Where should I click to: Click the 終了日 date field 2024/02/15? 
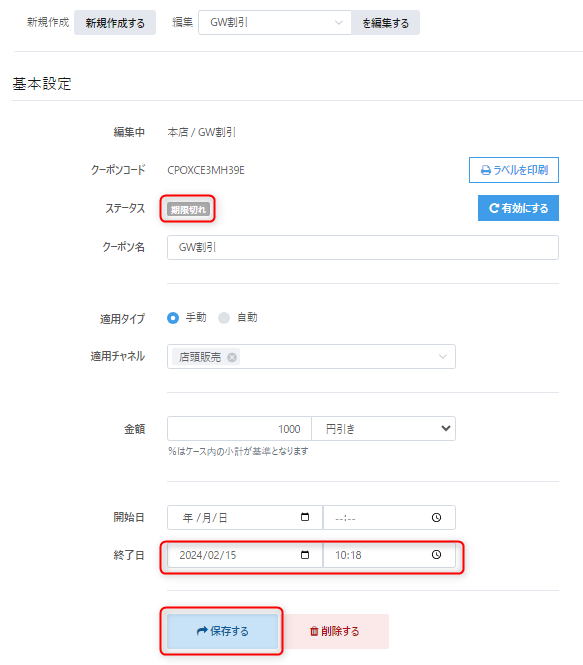[x=245, y=555]
